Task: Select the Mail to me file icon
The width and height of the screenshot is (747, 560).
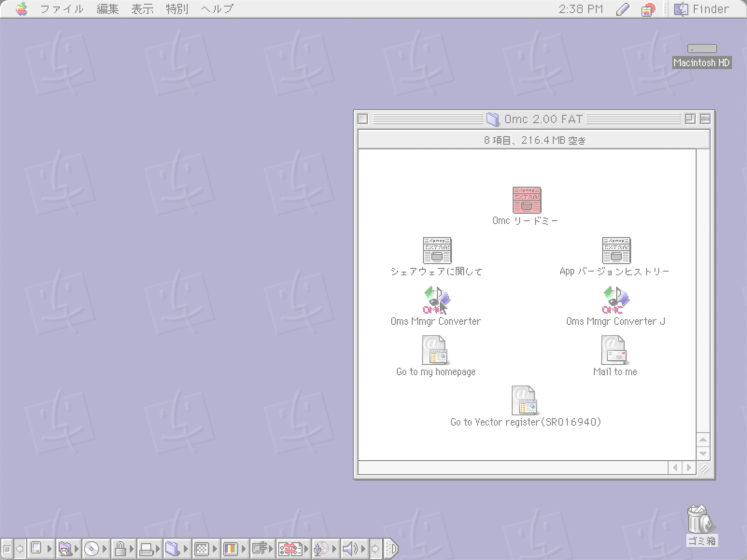Action: pos(614,350)
